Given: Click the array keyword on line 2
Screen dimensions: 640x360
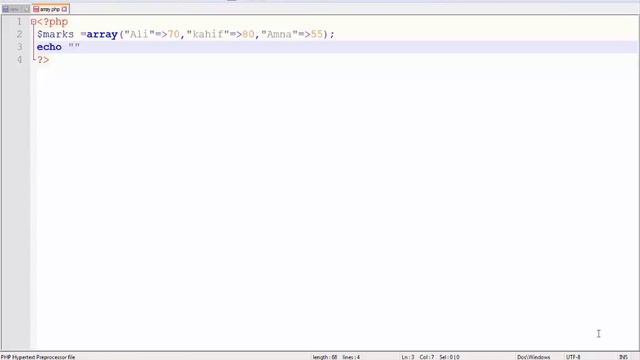Looking at the screenshot, I should 102,34.
